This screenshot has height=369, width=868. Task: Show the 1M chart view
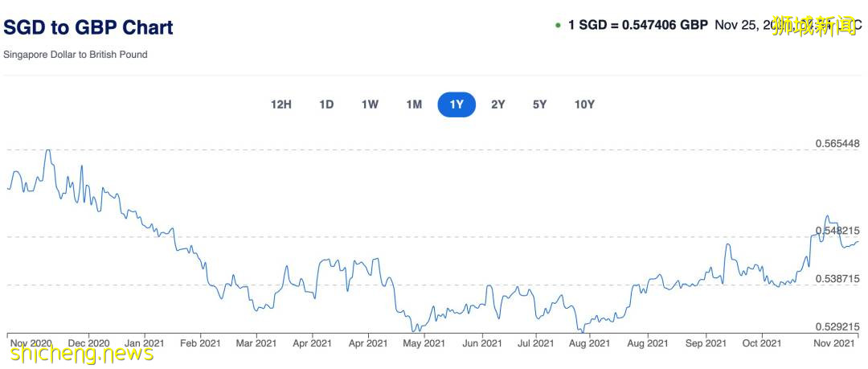point(414,105)
